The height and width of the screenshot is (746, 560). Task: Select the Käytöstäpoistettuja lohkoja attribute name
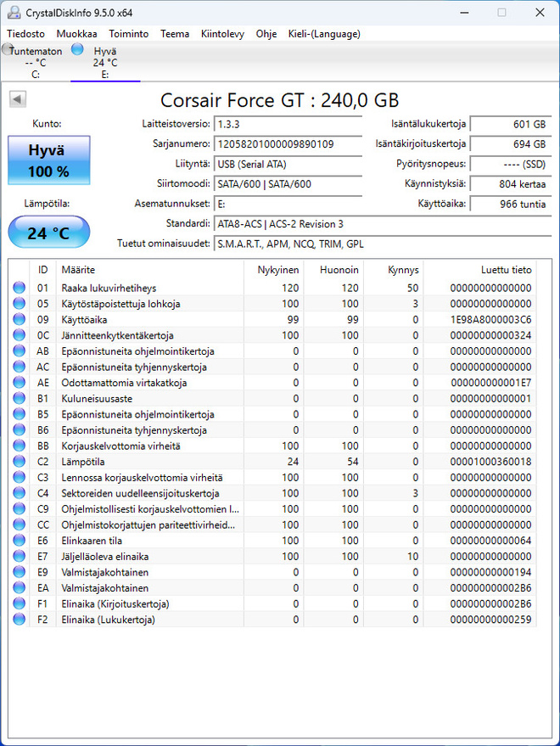(120, 304)
